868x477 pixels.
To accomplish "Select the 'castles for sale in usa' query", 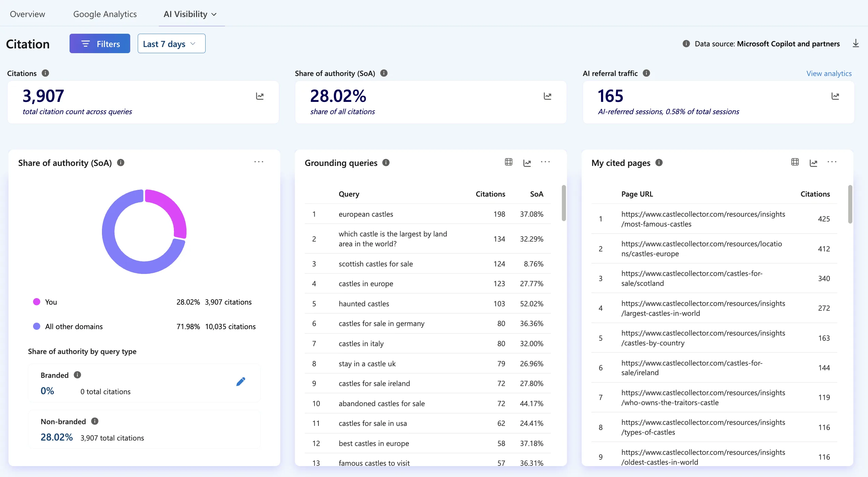I will [x=428, y=423].
